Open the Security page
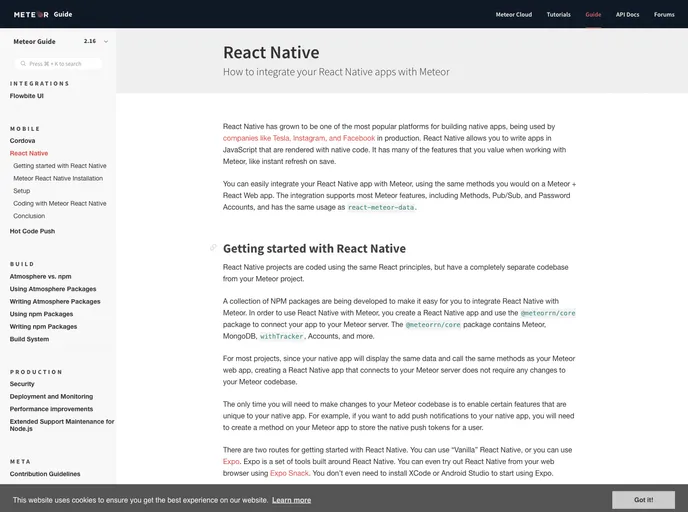Viewport: 688px width, 512px height. tap(22, 383)
